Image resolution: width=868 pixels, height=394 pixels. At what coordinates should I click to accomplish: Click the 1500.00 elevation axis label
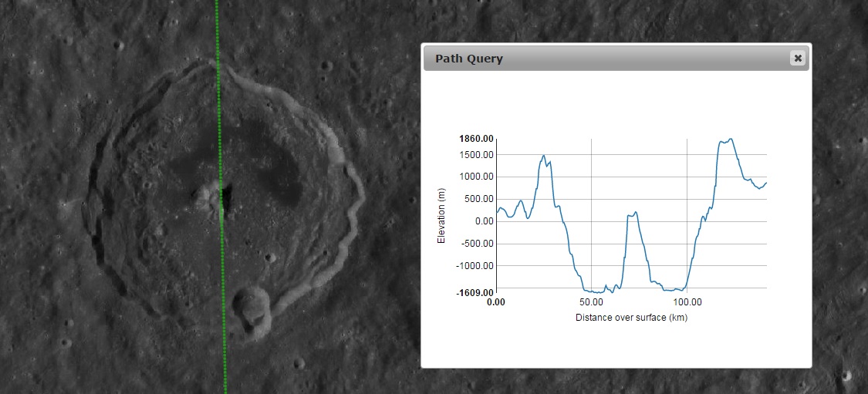point(477,155)
